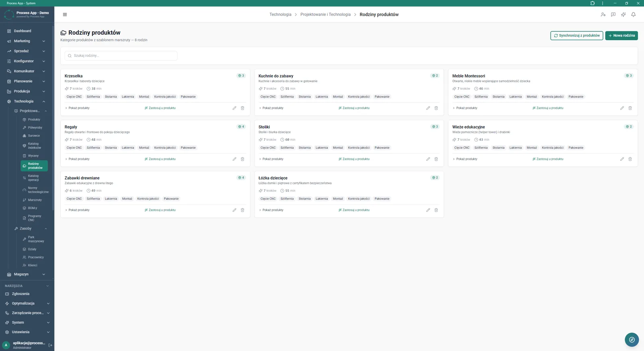The image size is (644, 351).
Task: Edit the Zabawki drewniane family
Action: (234, 210)
